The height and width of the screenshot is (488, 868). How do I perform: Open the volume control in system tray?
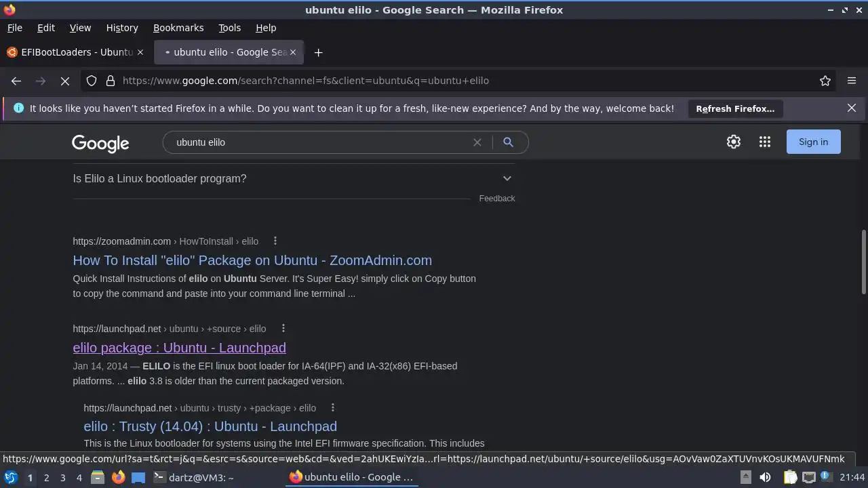point(765,477)
